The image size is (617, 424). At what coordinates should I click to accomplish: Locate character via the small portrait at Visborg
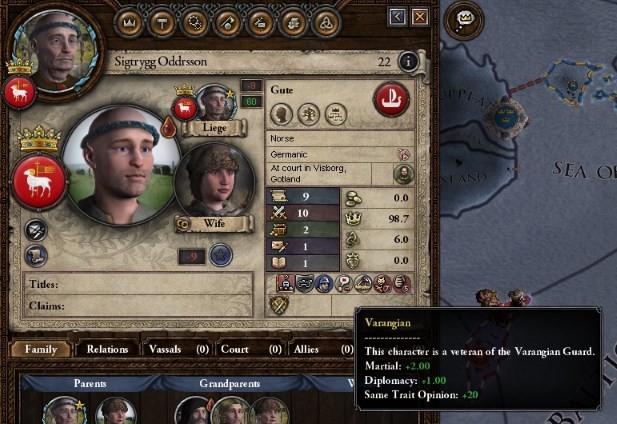click(403, 174)
